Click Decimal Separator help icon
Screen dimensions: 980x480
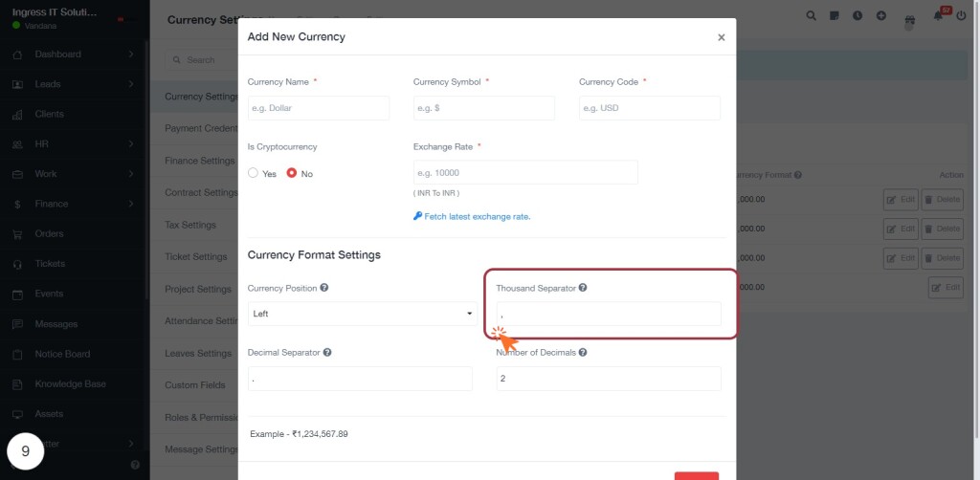pyautogui.click(x=327, y=352)
